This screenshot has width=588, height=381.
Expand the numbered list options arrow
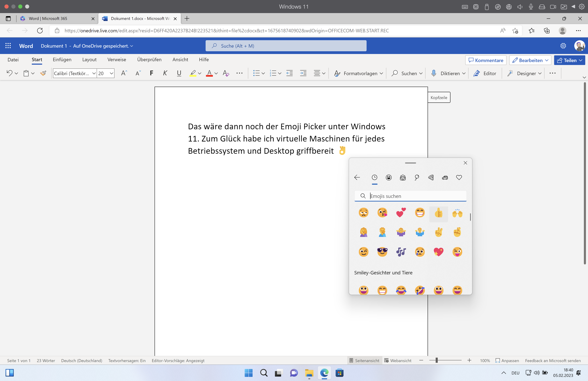(280, 73)
